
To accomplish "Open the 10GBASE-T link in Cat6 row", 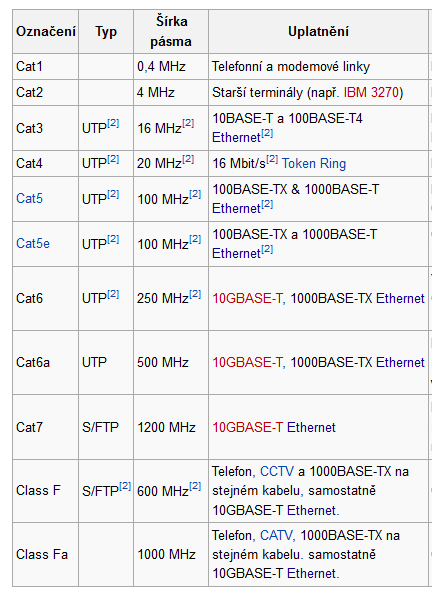I will 248,298.
